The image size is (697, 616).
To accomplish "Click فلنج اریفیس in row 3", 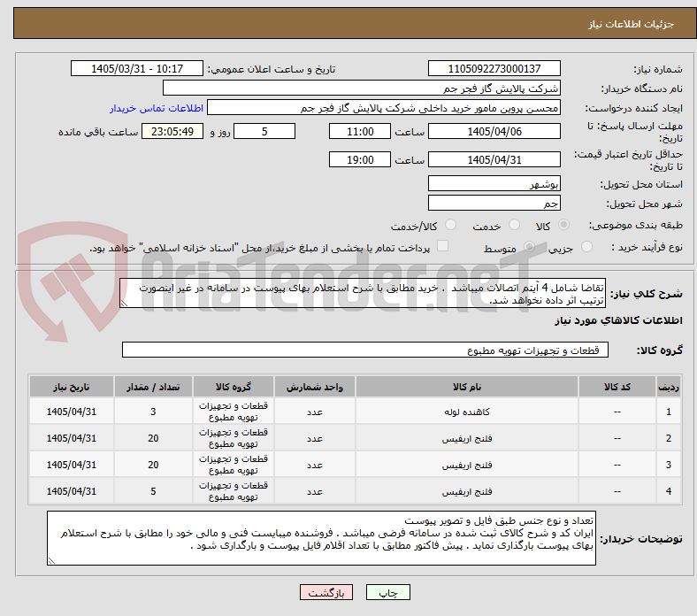I will (x=467, y=465).
